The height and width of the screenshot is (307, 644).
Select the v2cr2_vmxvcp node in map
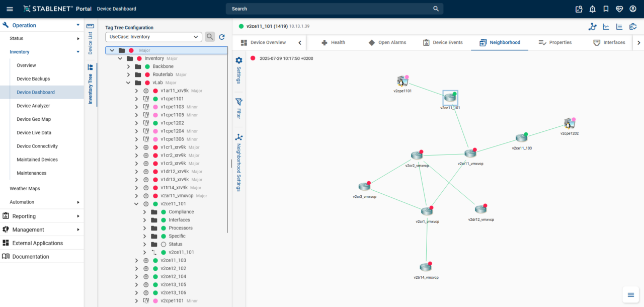417,156
